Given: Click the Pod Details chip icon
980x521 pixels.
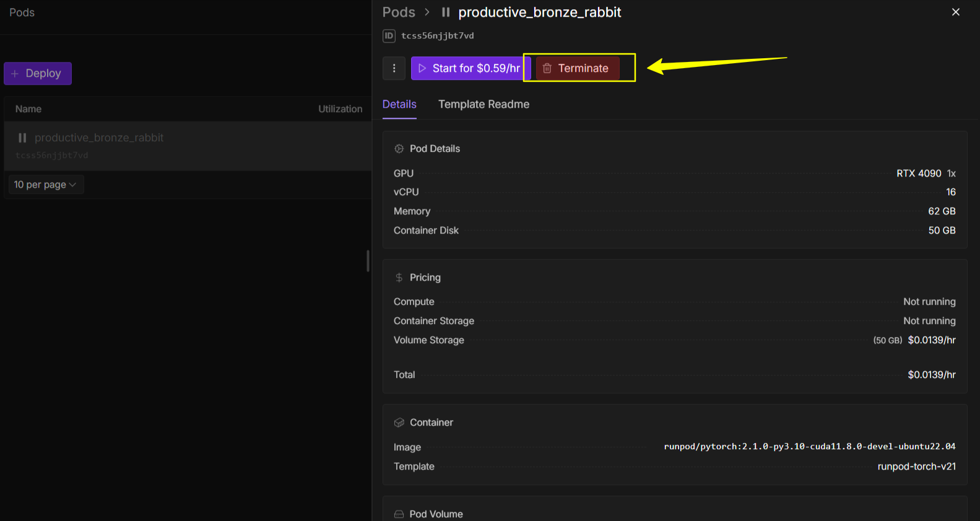Looking at the screenshot, I should tap(399, 149).
